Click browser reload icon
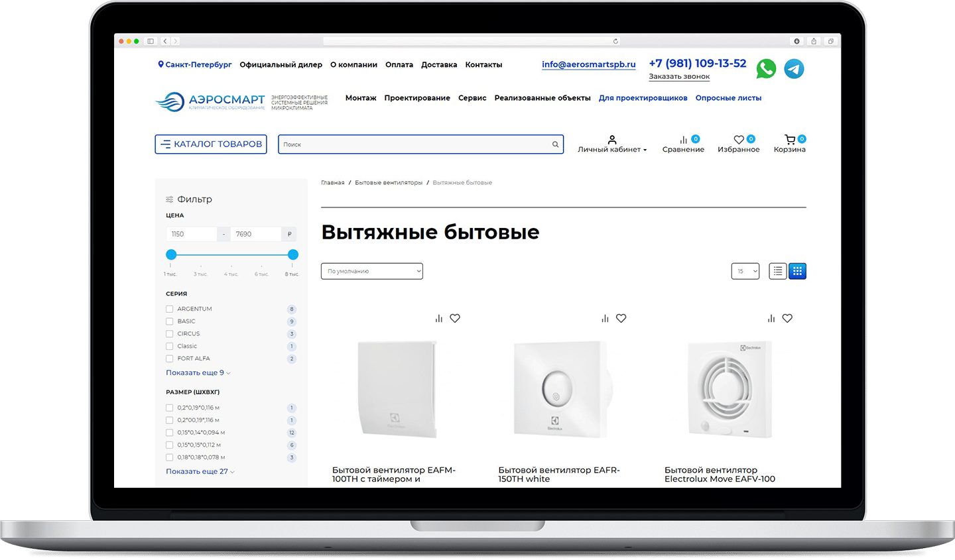 (615, 41)
